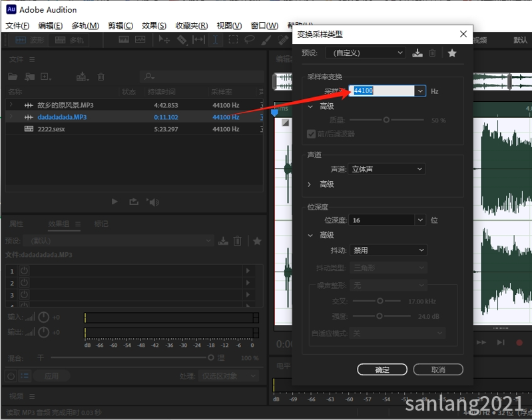Open the 文件(F) menu

17,26
